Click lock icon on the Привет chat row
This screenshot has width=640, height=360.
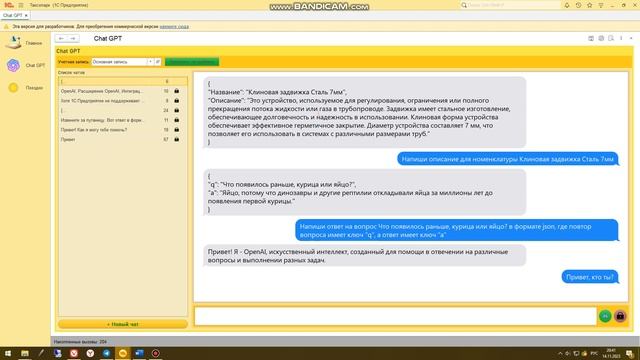tap(177, 139)
